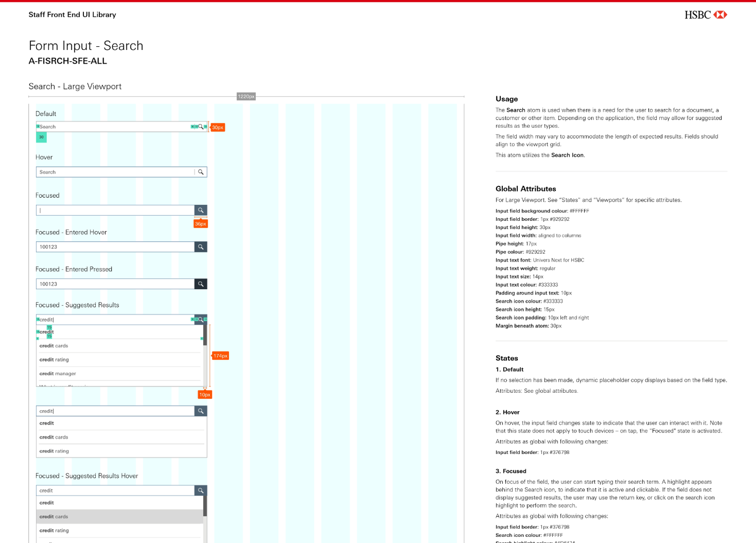Click the search icon in the empty Focused field
This screenshot has width=756, height=543.
tap(200, 210)
